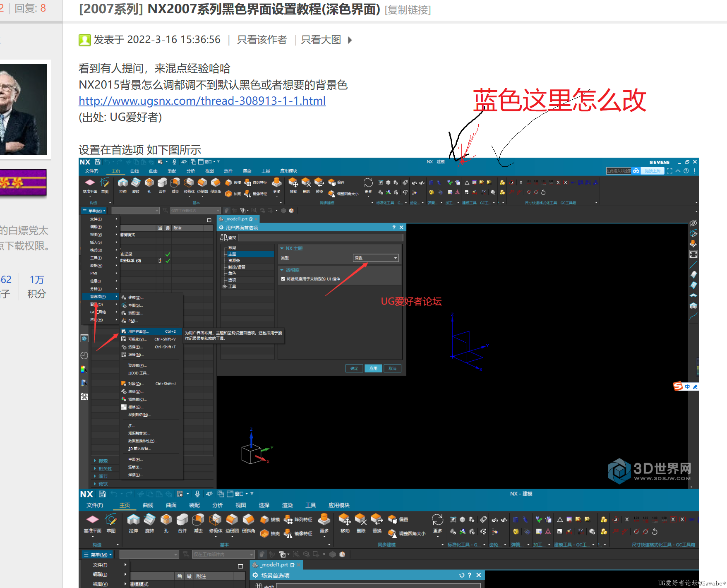Click the eye-slash show/hide icon on the right sidebar
This screenshot has height=588, width=727.
pyautogui.click(x=693, y=223)
